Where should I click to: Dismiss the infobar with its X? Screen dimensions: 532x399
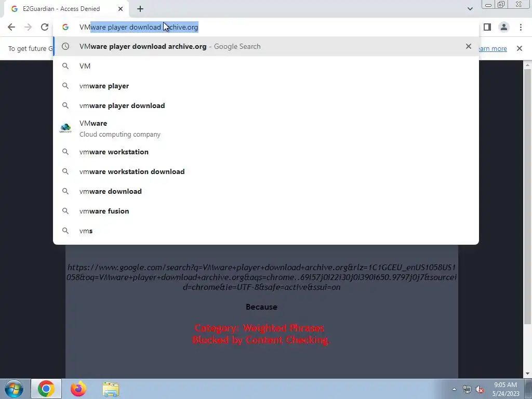click(x=520, y=48)
